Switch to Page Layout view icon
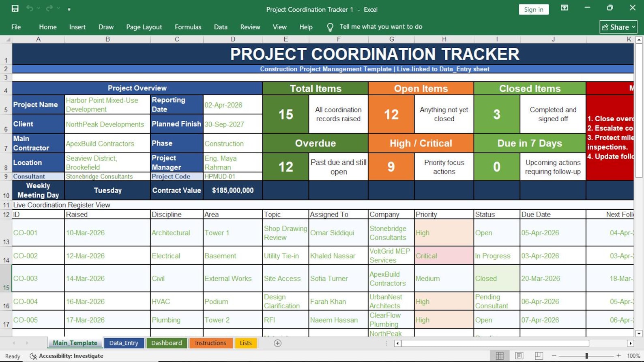This screenshot has width=644, height=363. tap(519, 356)
